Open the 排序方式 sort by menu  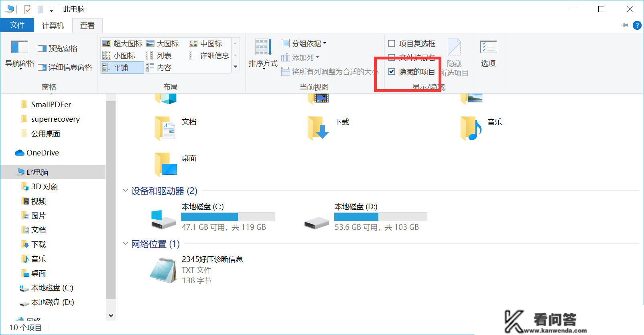coord(263,54)
